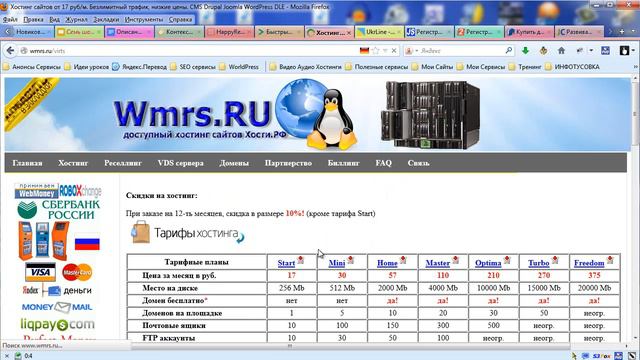640x360 pixels.
Task: Open VDS сервера page
Action: (180, 163)
